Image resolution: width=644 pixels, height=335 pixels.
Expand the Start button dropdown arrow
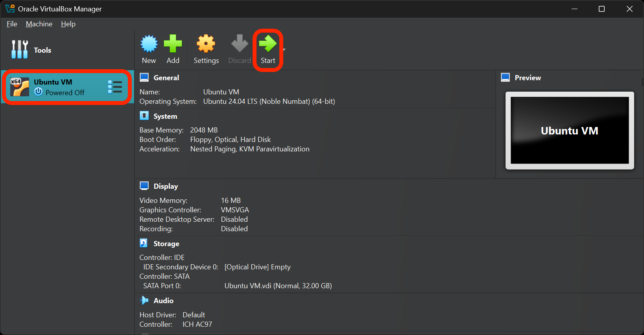coord(284,50)
